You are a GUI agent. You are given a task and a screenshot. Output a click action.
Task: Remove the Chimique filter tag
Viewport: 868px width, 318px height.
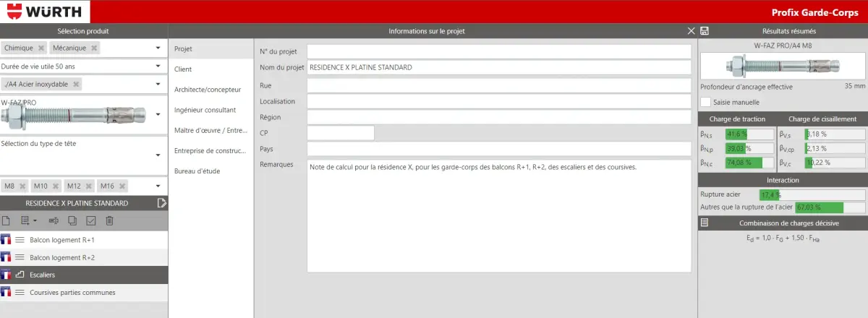click(x=41, y=48)
